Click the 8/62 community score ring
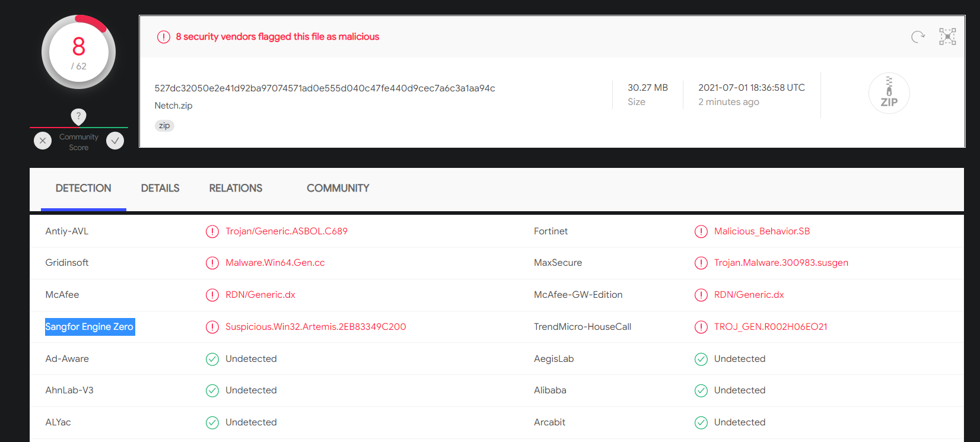 (x=78, y=52)
